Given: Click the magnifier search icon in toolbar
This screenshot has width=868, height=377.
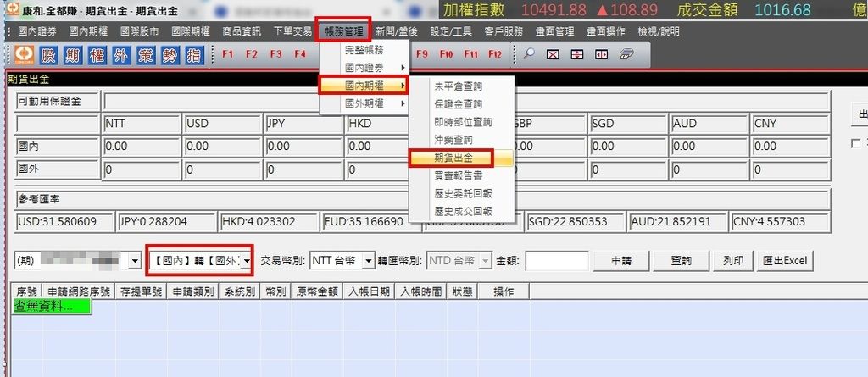Looking at the screenshot, I should pos(529,54).
